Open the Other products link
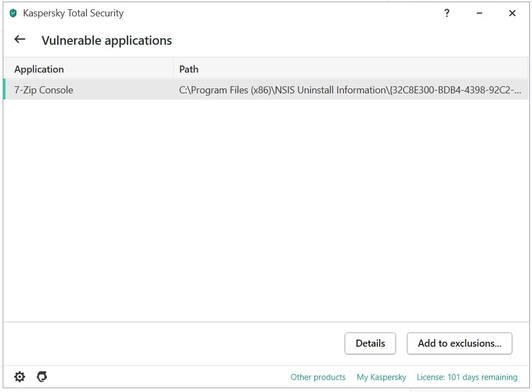The image size is (532, 392). pos(318,377)
